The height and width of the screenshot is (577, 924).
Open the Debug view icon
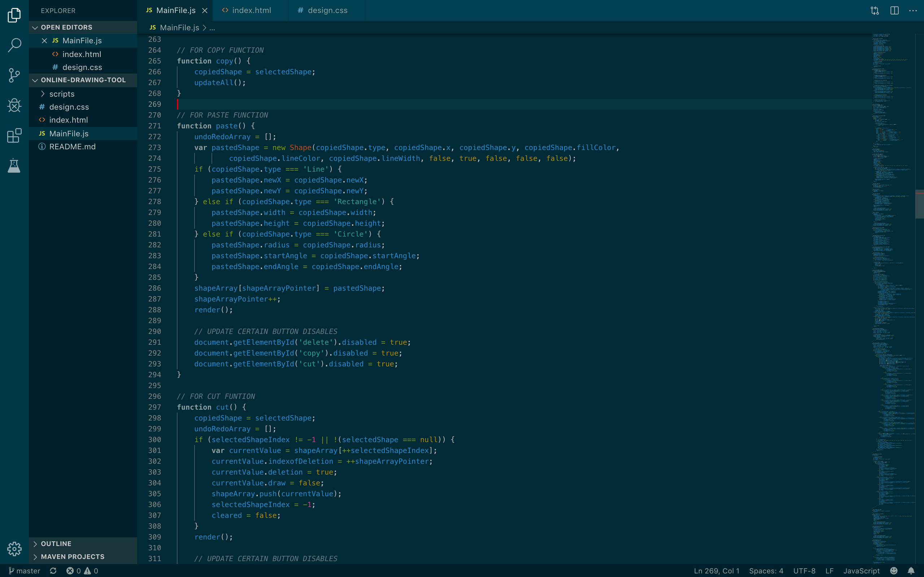click(14, 105)
